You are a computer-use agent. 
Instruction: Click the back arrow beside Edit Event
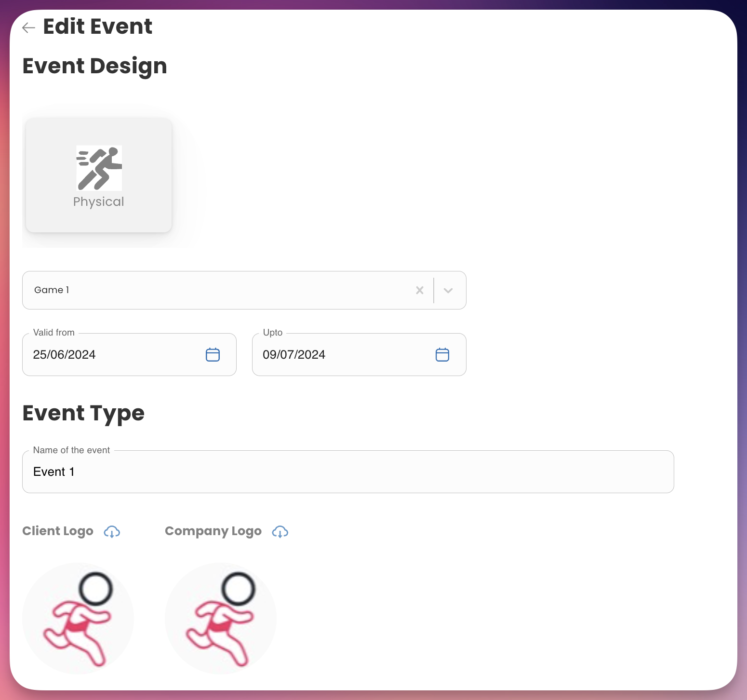point(29,28)
